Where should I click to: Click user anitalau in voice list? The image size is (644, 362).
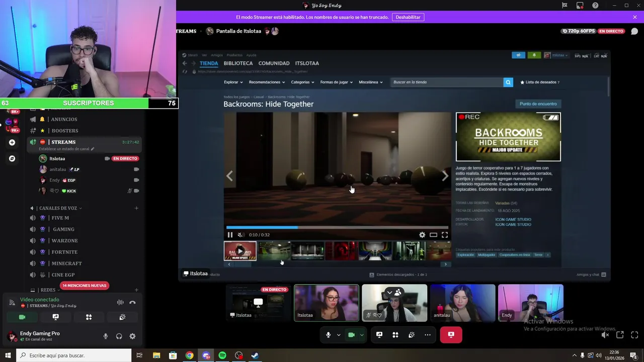coord(57,169)
